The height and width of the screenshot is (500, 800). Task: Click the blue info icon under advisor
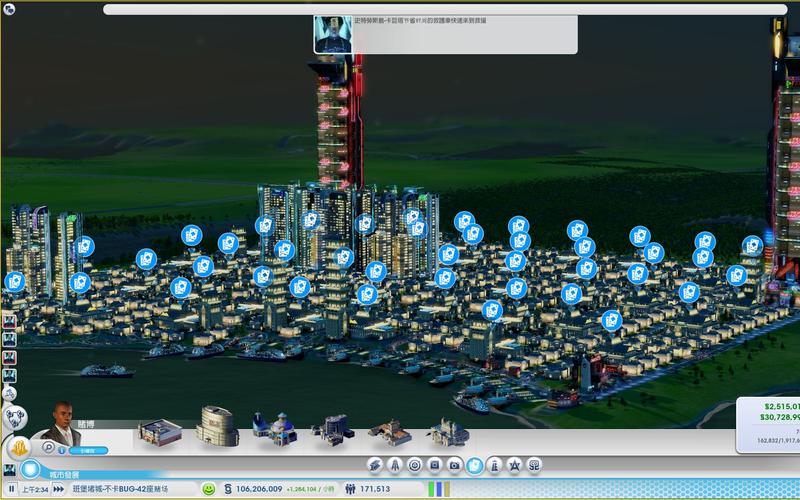tap(61, 451)
